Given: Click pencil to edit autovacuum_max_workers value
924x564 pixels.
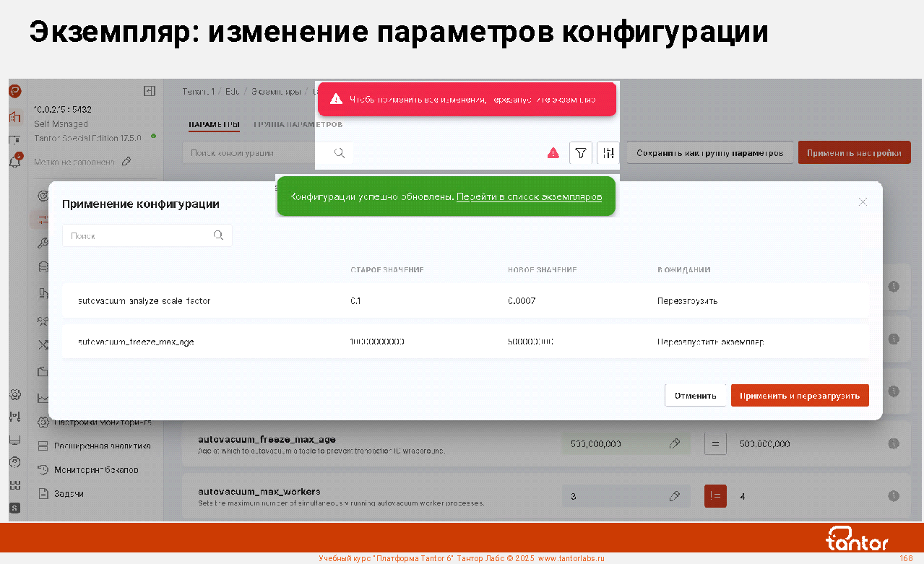Looking at the screenshot, I should point(674,496).
